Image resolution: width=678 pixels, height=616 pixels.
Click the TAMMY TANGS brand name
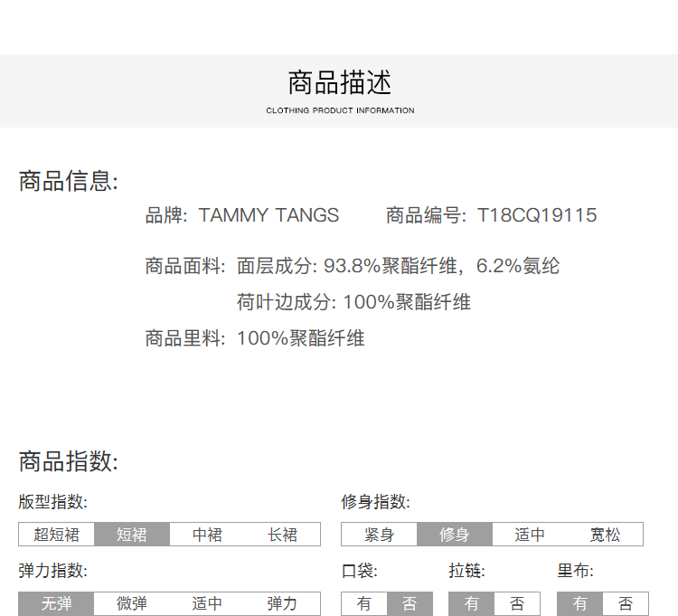268,215
